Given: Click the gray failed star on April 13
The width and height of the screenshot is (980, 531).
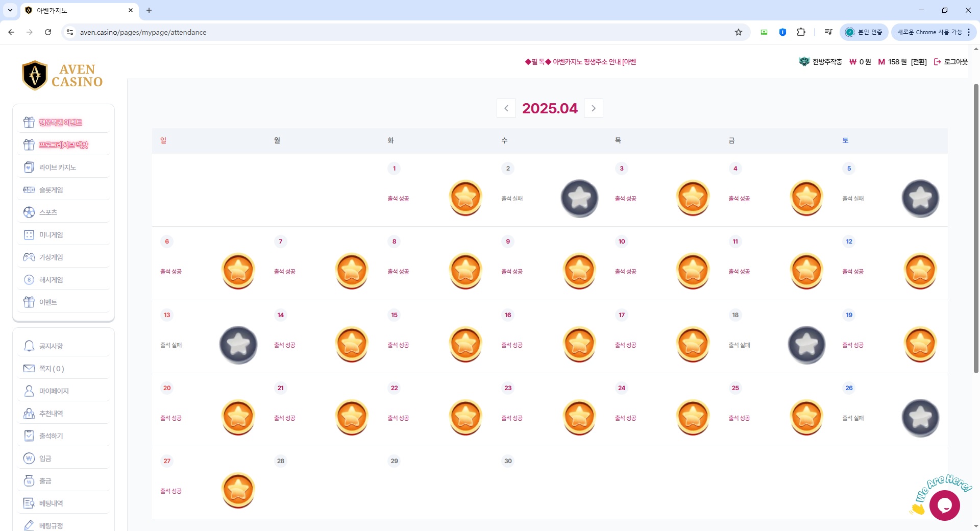Looking at the screenshot, I should tap(238, 345).
